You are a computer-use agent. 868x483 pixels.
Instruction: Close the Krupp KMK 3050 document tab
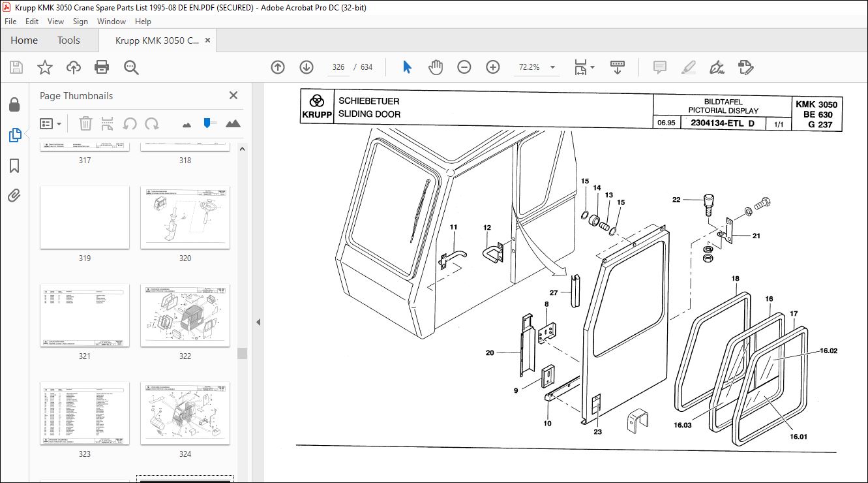point(208,40)
